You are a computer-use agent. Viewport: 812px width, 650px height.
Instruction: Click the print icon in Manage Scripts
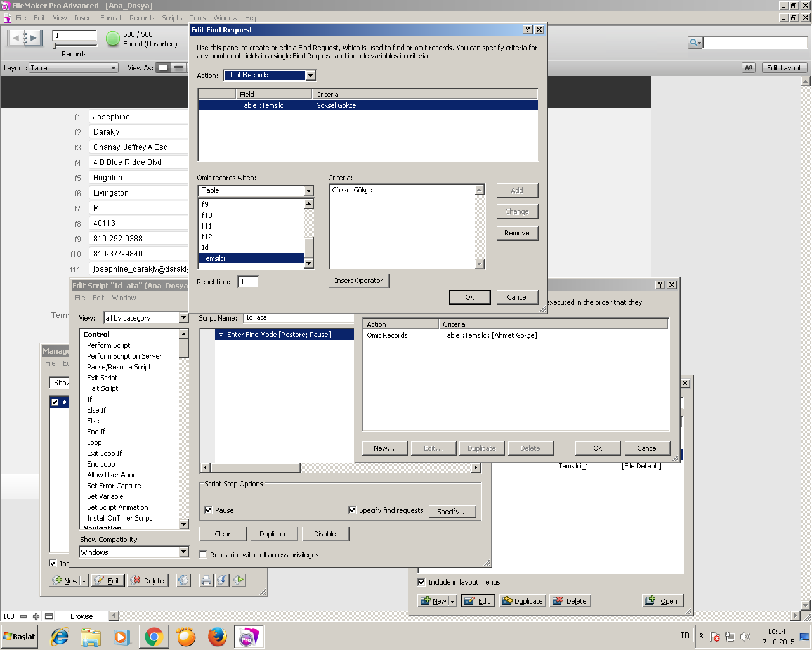[x=206, y=580]
